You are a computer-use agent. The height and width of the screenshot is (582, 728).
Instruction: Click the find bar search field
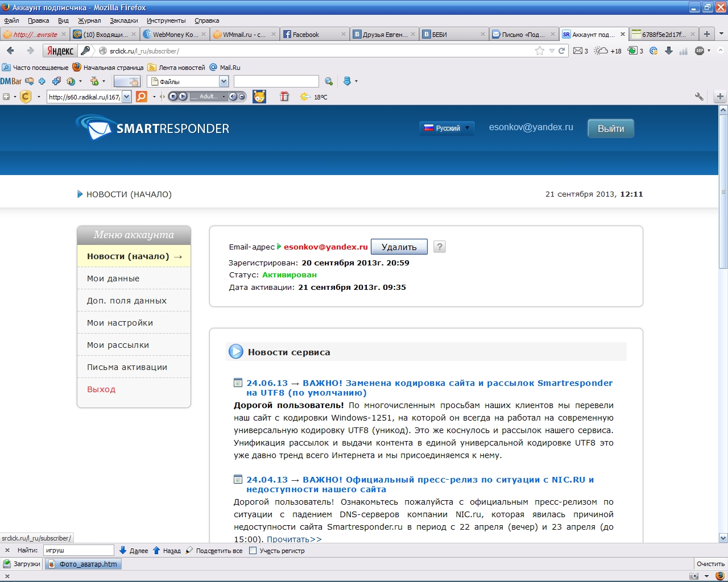pyautogui.click(x=79, y=550)
